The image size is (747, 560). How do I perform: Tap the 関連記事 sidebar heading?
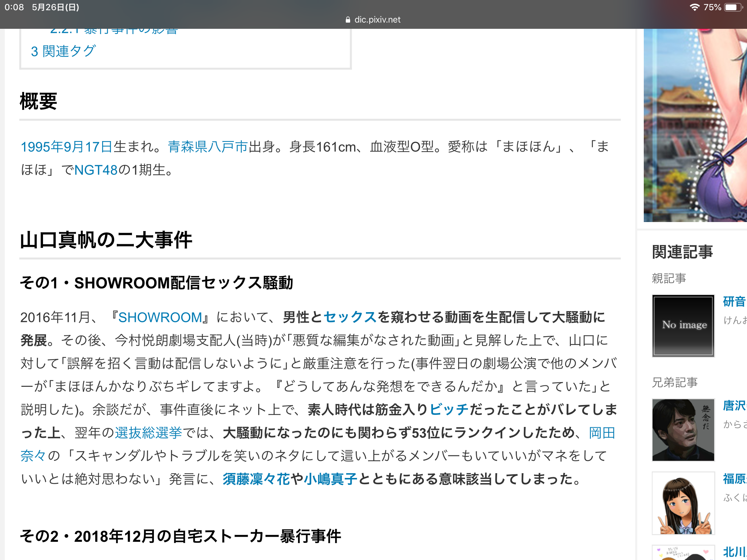point(682,252)
